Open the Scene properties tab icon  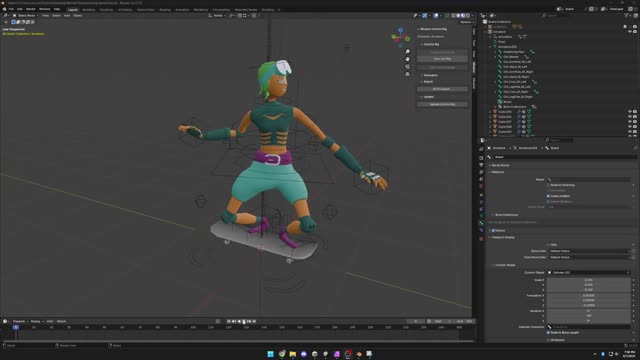tap(481, 179)
